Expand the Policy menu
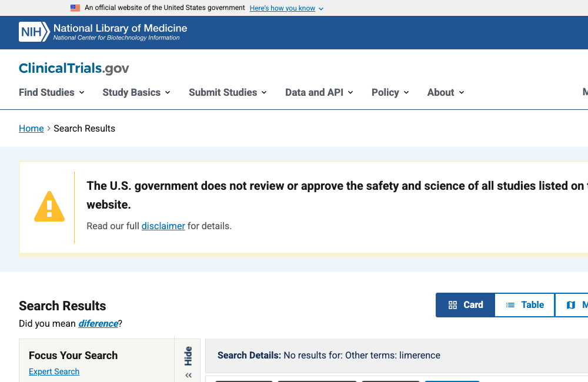Image resolution: width=588 pixels, height=382 pixels. [x=390, y=93]
